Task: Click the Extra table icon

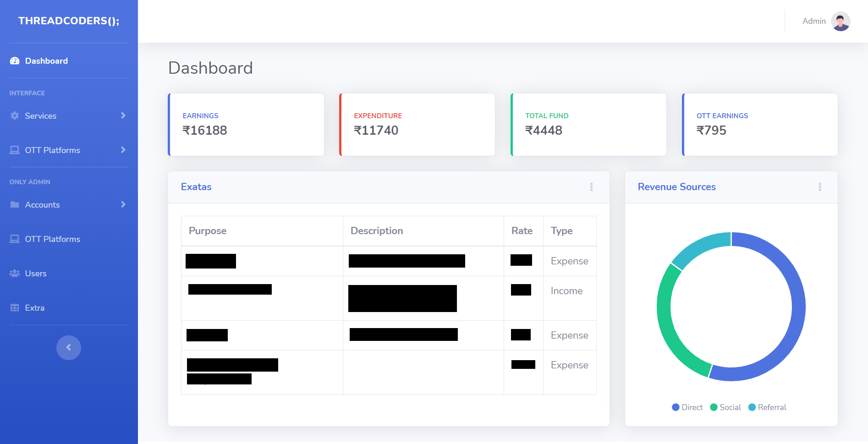Action: click(x=15, y=308)
